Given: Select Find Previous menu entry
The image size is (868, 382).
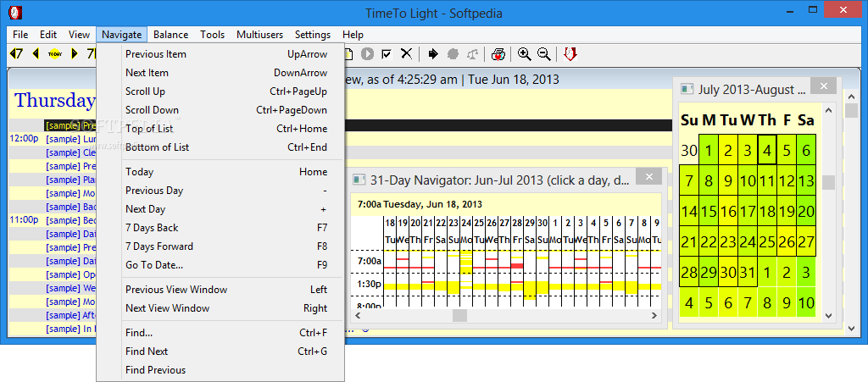Looking at the screenshot, I should pyautogui.click(x=220, y=370).
